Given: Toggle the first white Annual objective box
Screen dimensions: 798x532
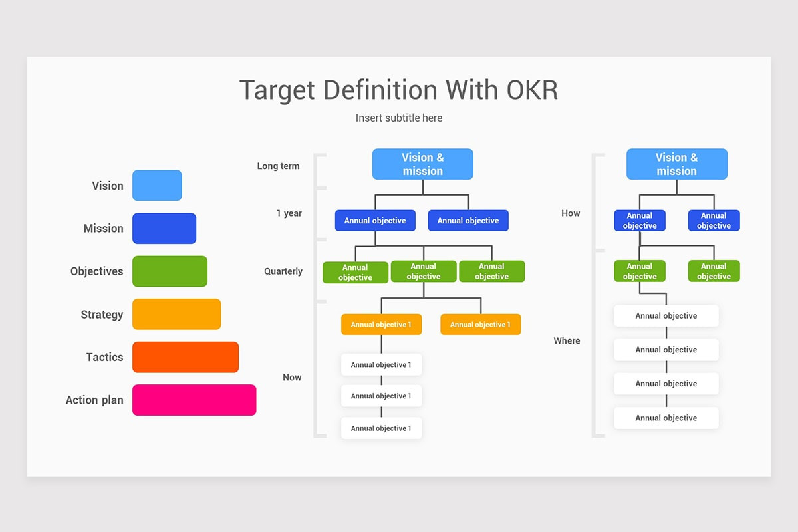Looking at the screenshot, I should pos(381,364).
